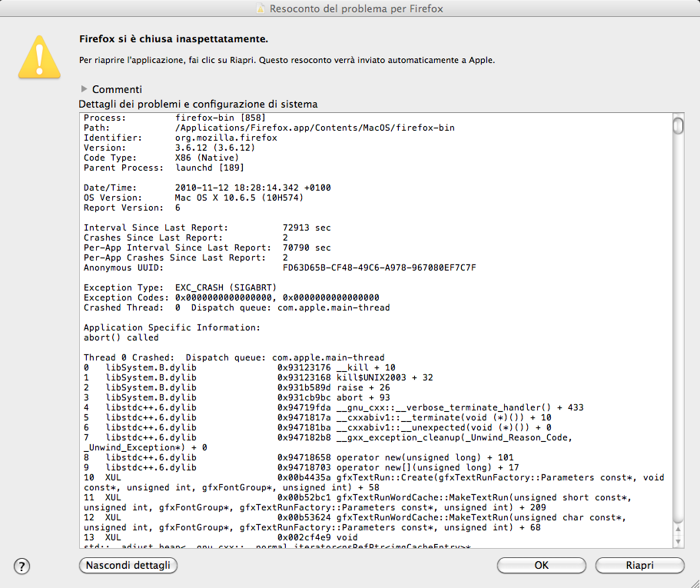The image size is (700, 588).
Task: Click the 'org.mozilla.firefox' identifier
Action: (226, 138)
